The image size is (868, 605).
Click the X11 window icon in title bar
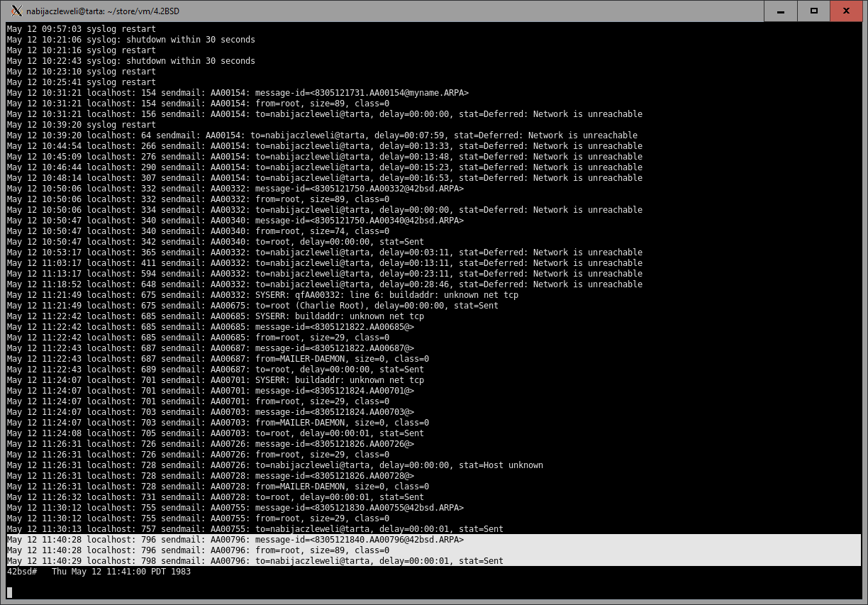(17, 11)
